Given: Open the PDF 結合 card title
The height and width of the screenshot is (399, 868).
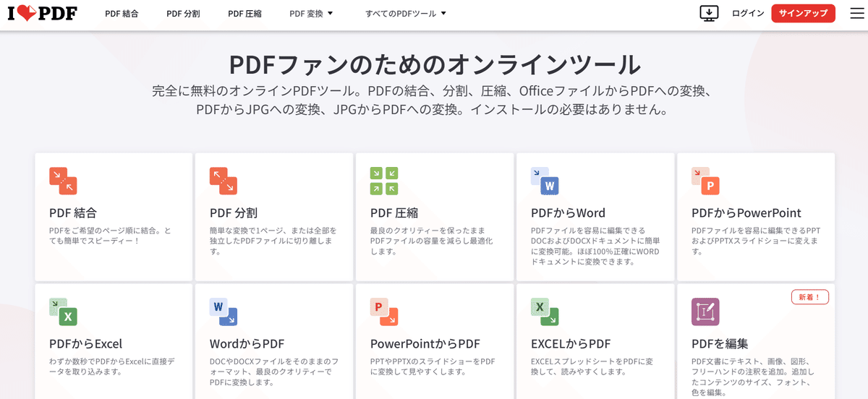Looking at the screenshot, I should click(73, 213).
